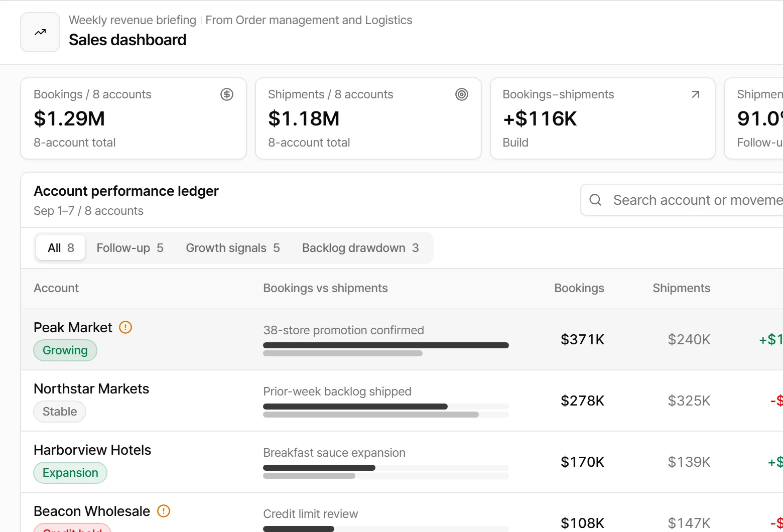
Task: Click the Account performance ledger heading
Action: coord(126,191)
